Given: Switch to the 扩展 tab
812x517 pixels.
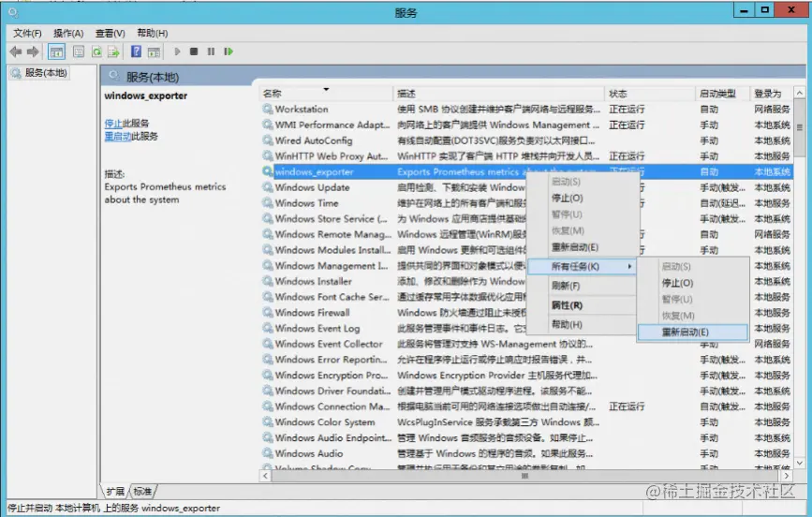Looking at the screenshot, I should point(115,491).
